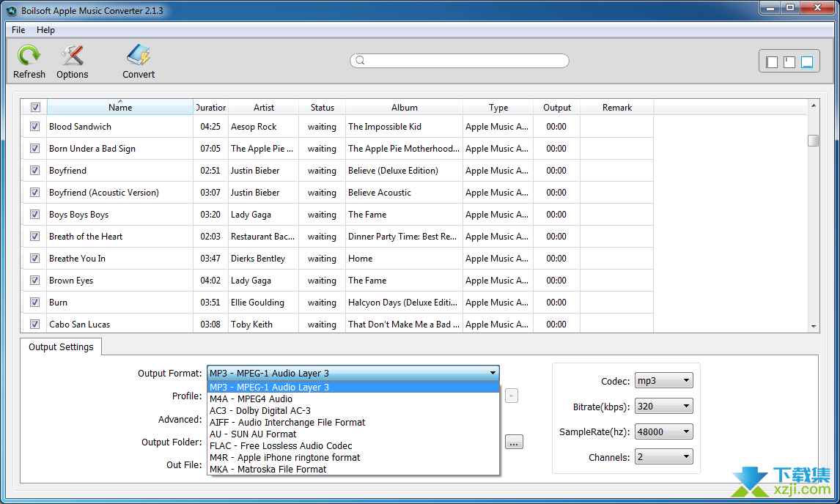Uncheck the Cabo San Lucas track

[x=35, y=324]
